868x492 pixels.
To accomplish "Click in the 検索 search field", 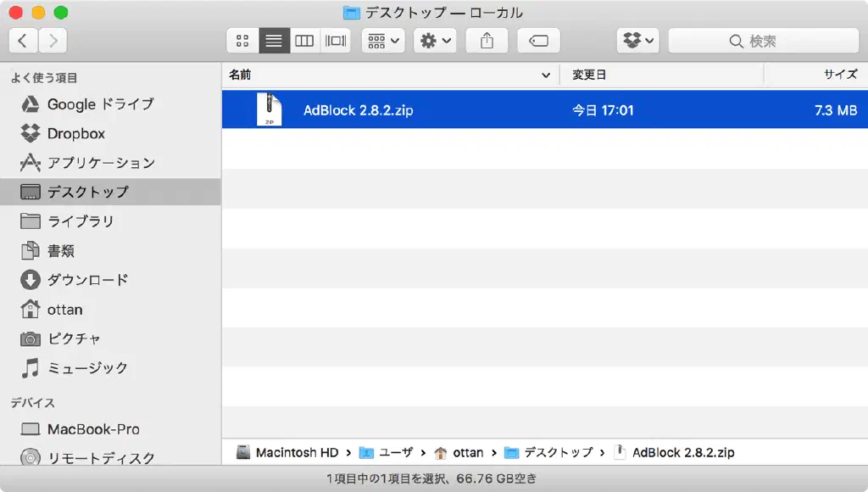I will click(x=763, y=41).
